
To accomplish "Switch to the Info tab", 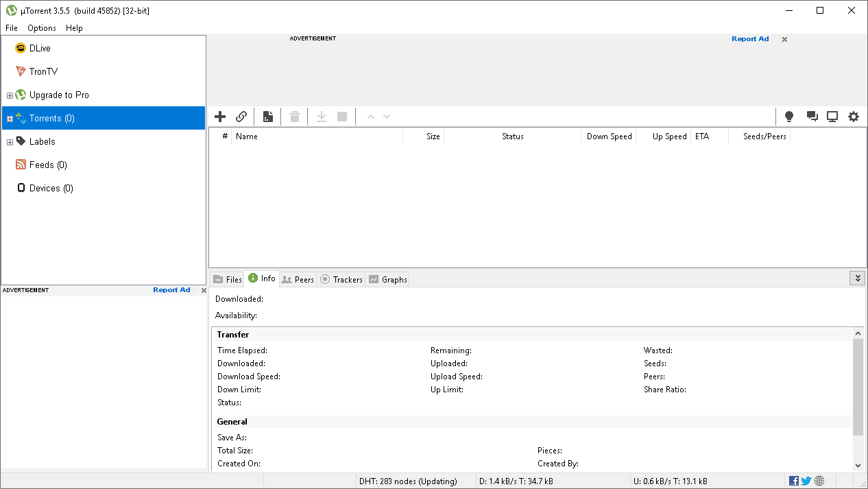I will click(261, 278).
